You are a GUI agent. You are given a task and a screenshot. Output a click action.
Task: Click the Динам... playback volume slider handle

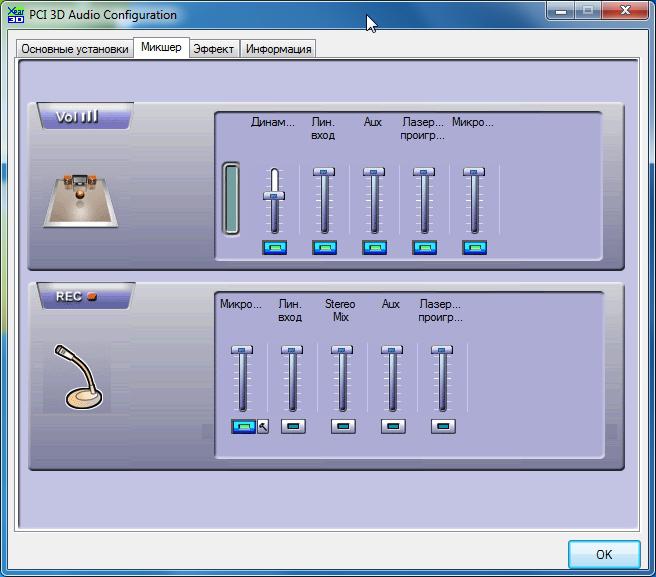(x=274, y=195)
